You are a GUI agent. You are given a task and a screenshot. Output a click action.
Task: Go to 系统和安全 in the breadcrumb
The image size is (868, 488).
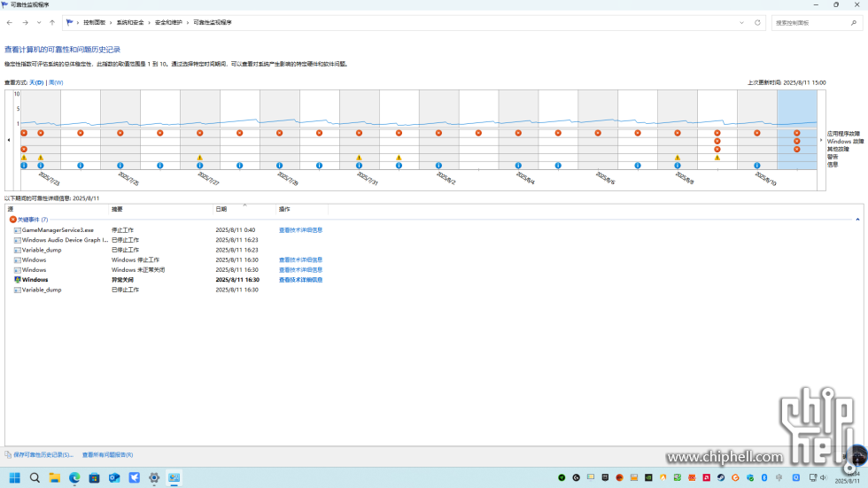(130, 23)
